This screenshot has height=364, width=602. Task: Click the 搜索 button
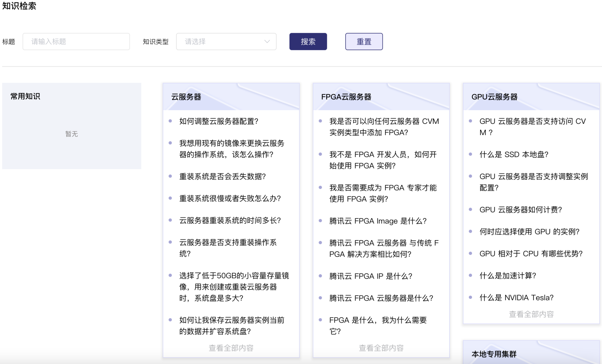click(x=308, y=42)
